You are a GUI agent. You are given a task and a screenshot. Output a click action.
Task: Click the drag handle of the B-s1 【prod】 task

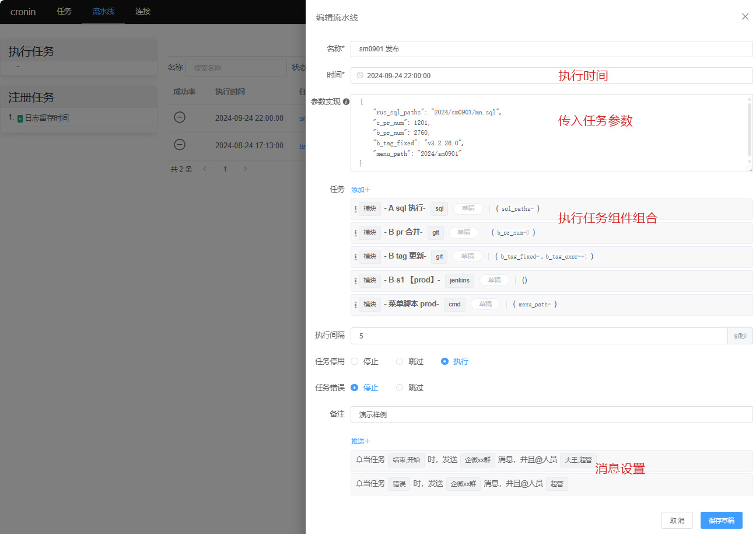coord(355,280)
